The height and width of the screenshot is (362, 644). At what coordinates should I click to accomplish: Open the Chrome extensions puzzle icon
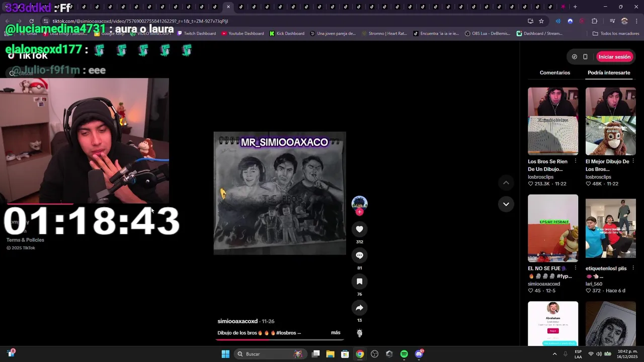pos(595,21)
